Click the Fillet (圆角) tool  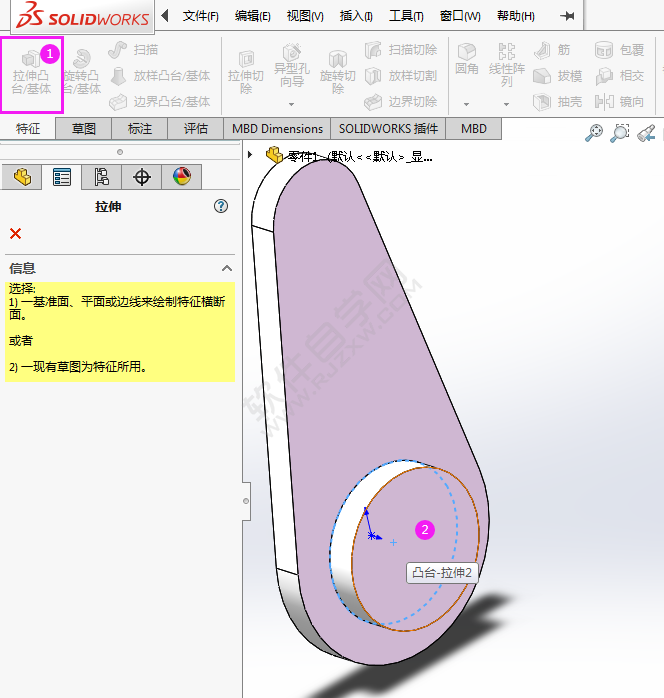pyautogui.click(x=467, y=59)
